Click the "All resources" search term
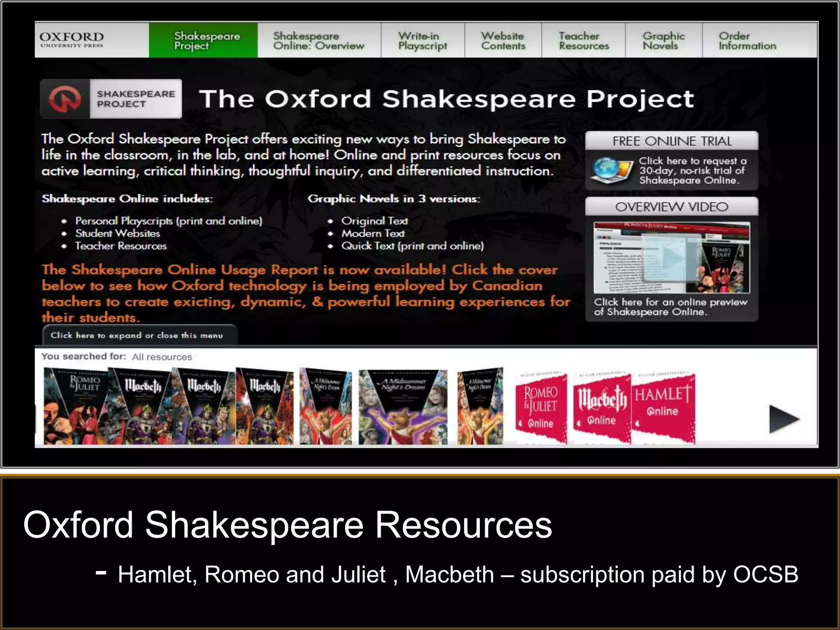Viewport: 840px width, 630px height. [162, 357]
